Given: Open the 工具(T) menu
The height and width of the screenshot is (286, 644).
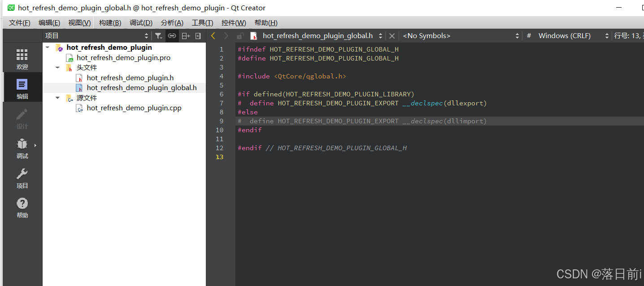Looking at the screenshot, I should 202,23.
